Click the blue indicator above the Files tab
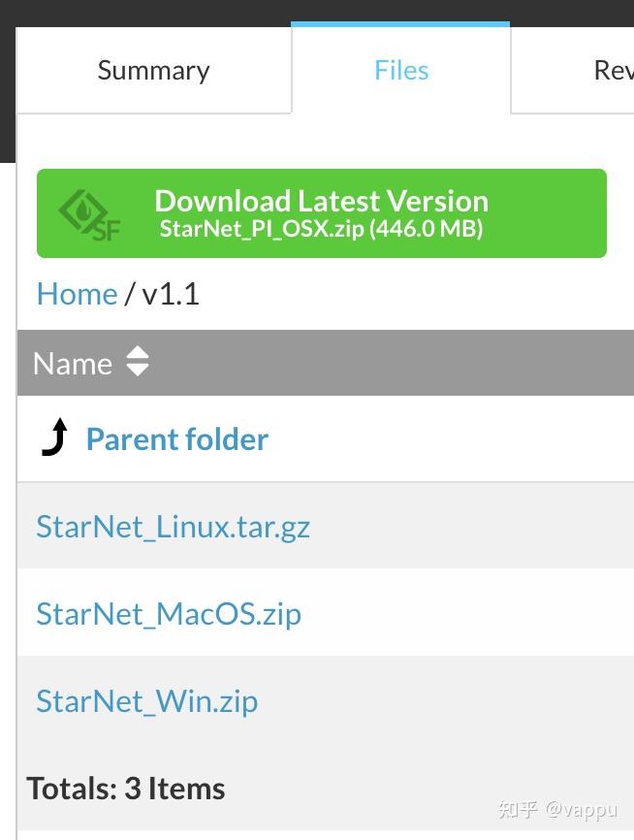Viewport: 634px width, 840px height. 400,24
